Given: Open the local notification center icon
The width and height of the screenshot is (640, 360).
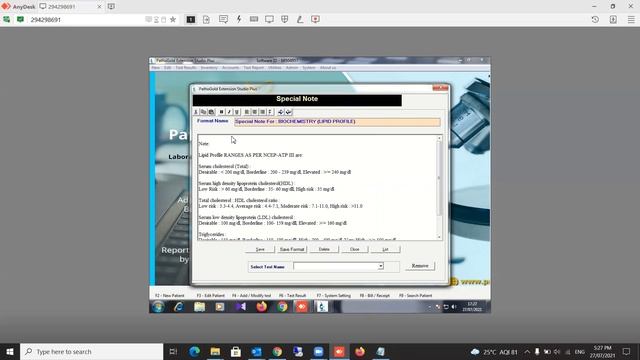Looking at the screenshot, I should (x=626, y=351).
